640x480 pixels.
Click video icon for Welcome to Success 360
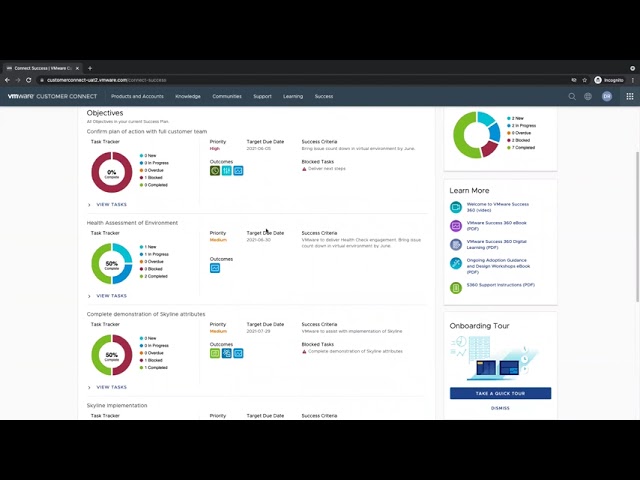[456, 207]
